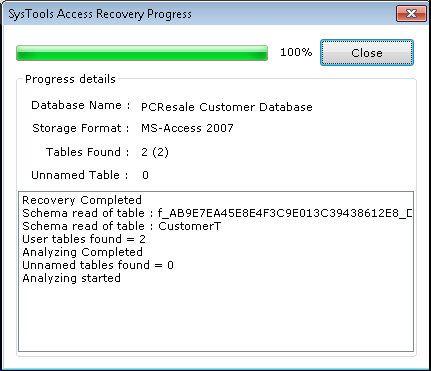Select the "Recovery Completed" log line
Screen dimensions: 431x371
[82, 200]
